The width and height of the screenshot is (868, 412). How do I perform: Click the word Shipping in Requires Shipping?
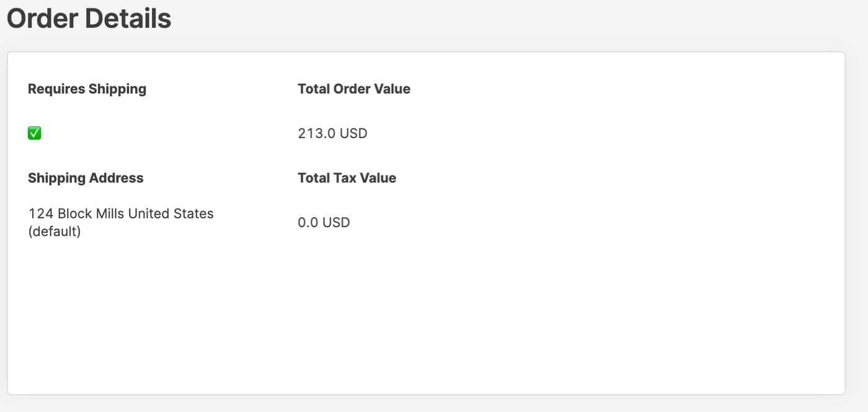tap(117, 89)
